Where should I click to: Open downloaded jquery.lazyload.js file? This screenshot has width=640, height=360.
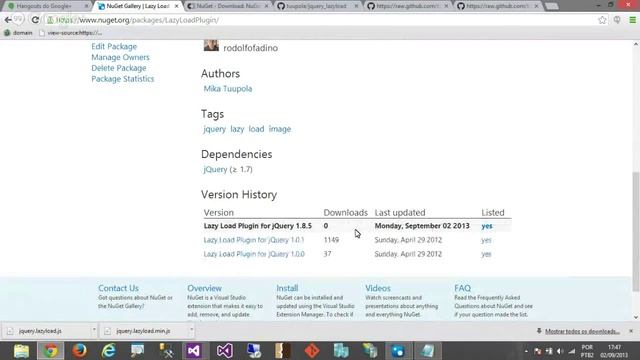click(46, 331)
